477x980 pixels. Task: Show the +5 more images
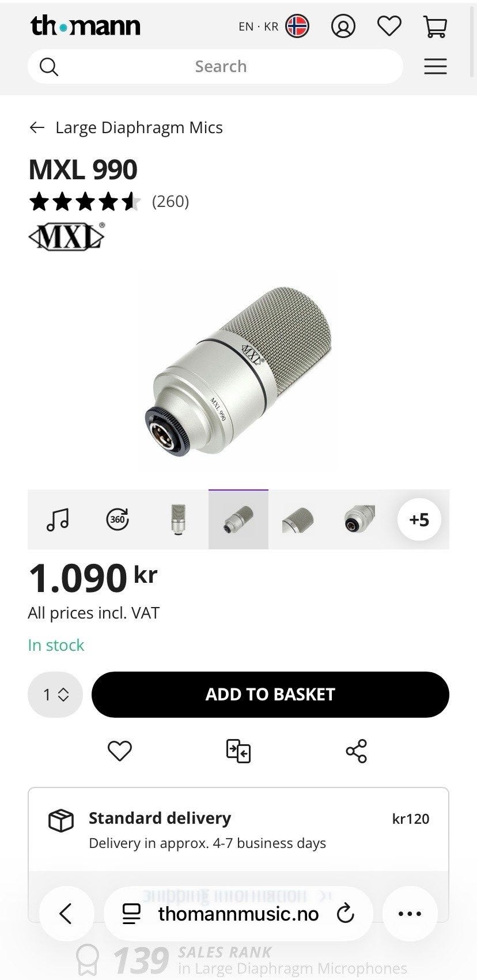pyautogui.click(x=419, y=519)
